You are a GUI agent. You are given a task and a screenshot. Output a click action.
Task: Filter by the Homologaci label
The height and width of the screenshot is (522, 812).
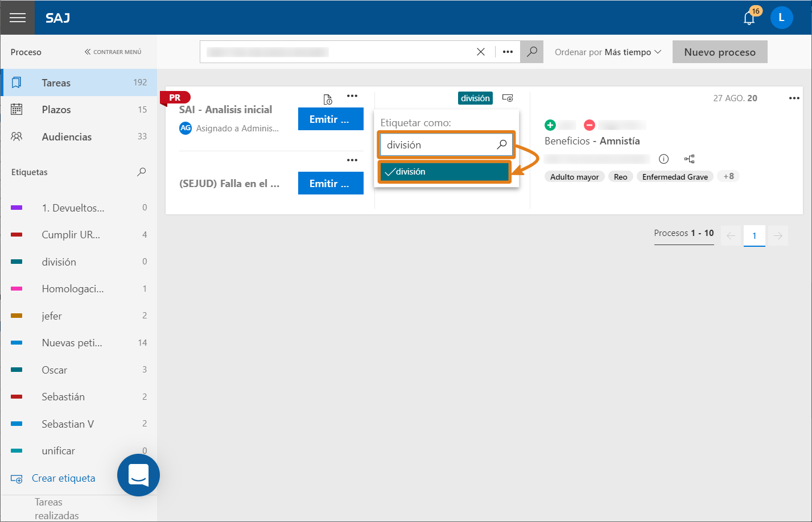[x=79, y=289]
